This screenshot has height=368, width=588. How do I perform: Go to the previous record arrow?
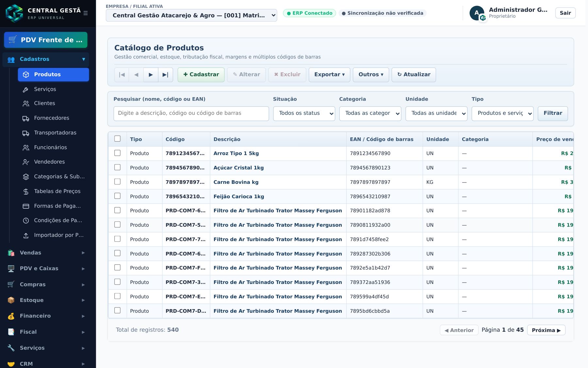(136, 75)
